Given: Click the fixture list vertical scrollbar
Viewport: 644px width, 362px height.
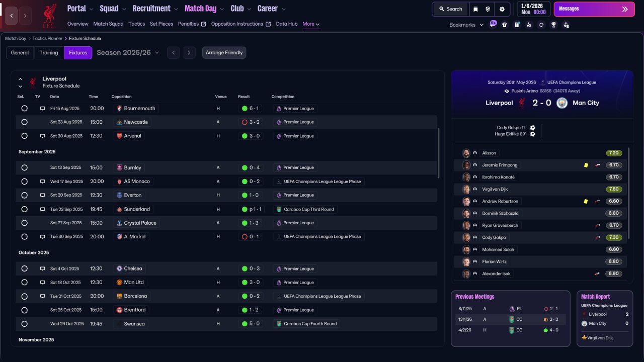Looking at the screenshot, I should coord(439,153).
